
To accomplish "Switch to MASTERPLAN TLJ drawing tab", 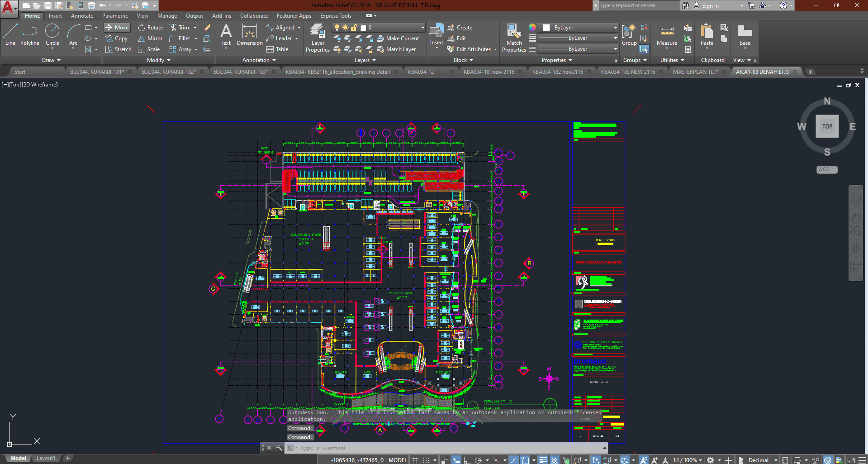I will click(x=695, y=72).
